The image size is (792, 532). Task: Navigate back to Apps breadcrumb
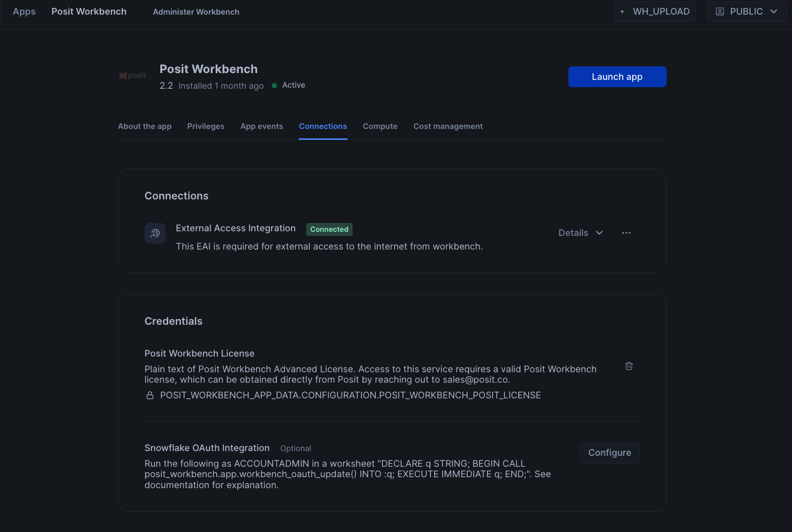coord(24,11)
